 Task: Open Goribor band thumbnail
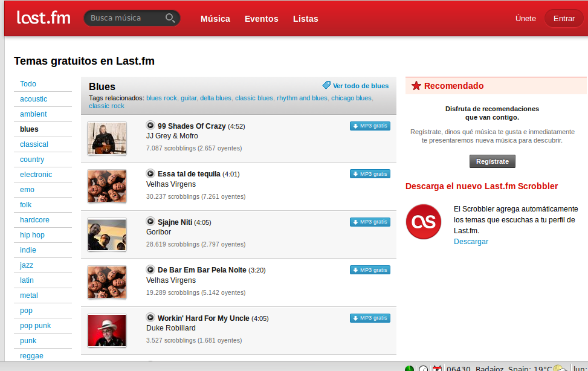[x=107, y=234]
